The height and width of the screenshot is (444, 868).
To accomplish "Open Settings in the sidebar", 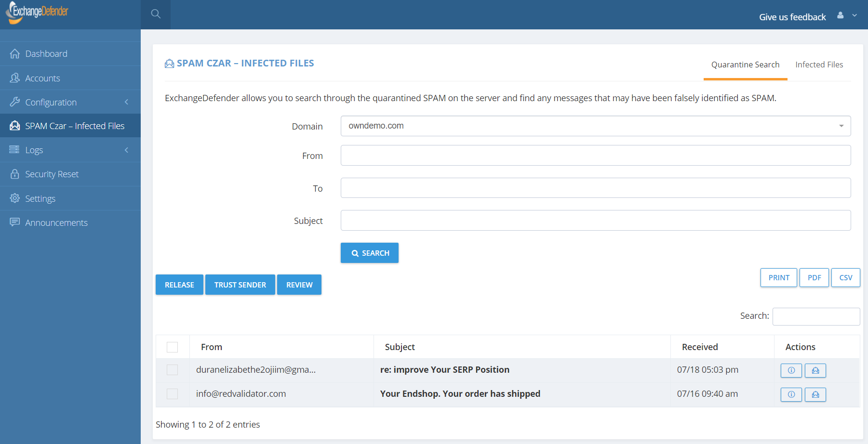I will coord(70,198).
